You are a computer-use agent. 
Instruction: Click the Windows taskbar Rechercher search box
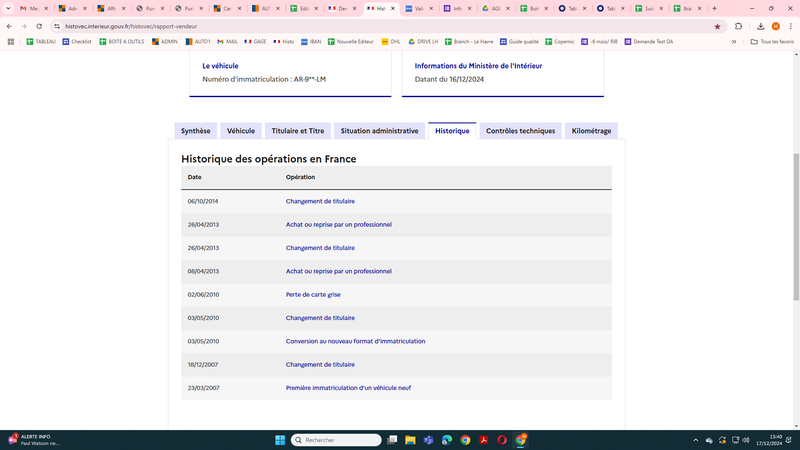(336, 440)
